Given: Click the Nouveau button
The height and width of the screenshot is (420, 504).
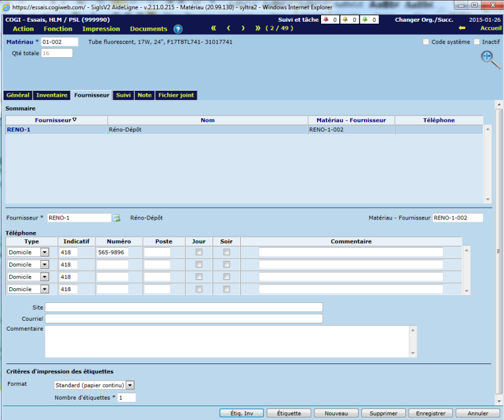Looking at the screenshot, I should pyautogui.click(x=336, y=413).
